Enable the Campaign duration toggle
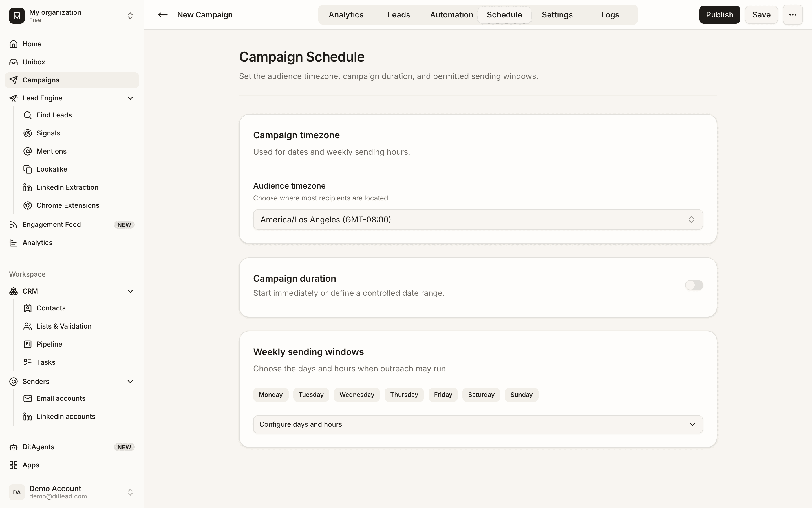Viewport: 812px width, 508px height. coord(694,285)
